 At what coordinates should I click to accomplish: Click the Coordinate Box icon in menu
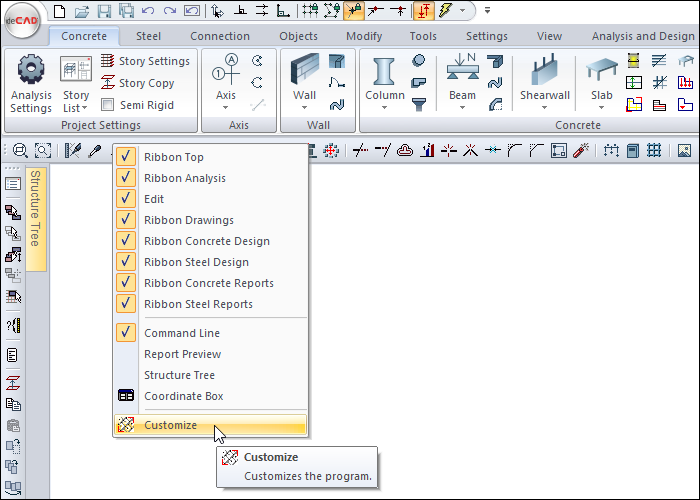point(126,396)
